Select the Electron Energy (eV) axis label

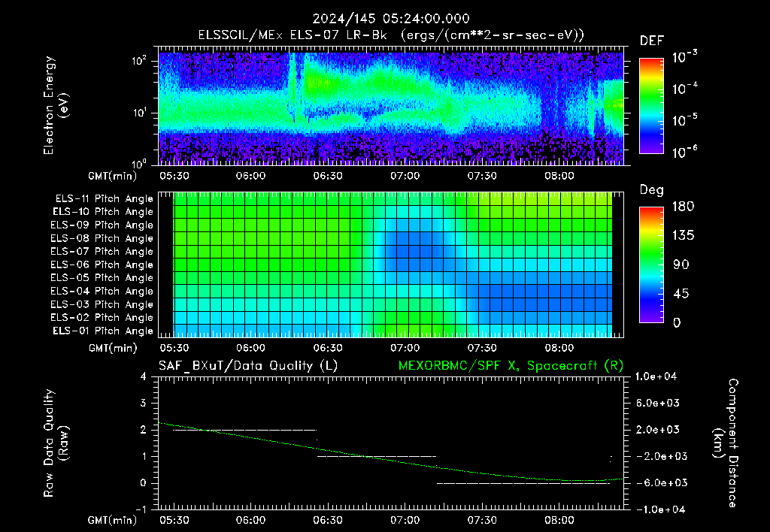pyautogui.click(x=56, y=105)
